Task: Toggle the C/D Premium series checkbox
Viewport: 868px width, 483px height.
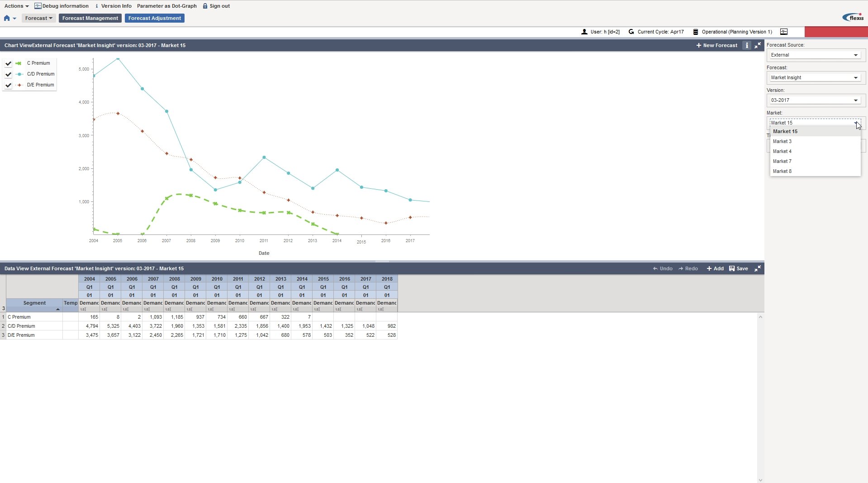Action: 8,74
